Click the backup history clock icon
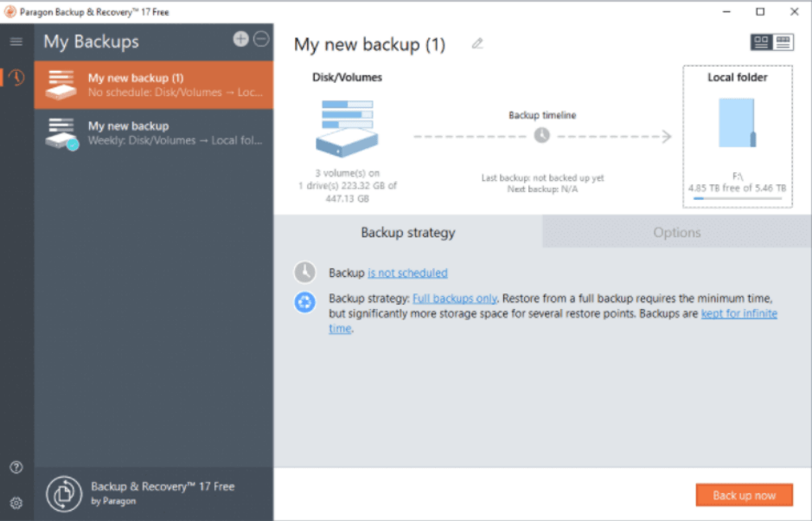Screen dimensions: 812x521 point(16,78)
